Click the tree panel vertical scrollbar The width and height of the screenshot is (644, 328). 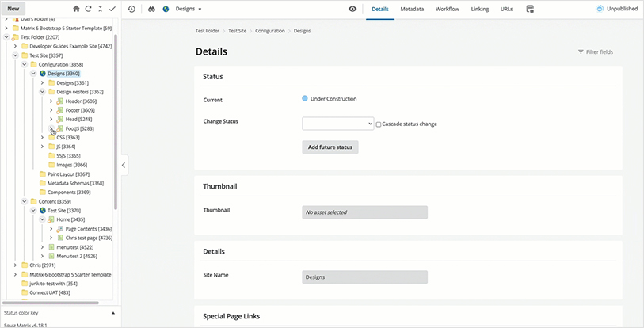pyautogui.click(x=116, y=122)
